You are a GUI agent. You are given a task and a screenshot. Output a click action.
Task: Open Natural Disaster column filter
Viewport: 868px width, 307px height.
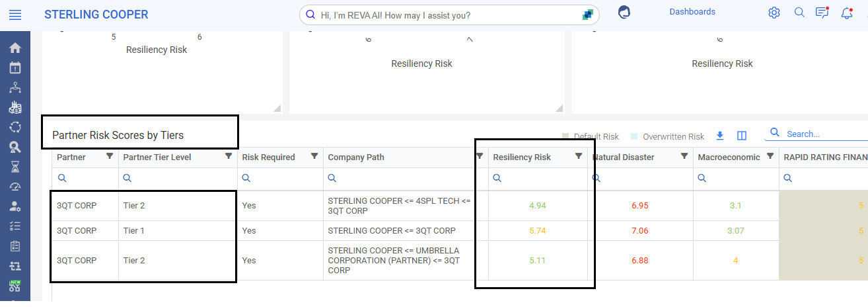click(684, 157)
